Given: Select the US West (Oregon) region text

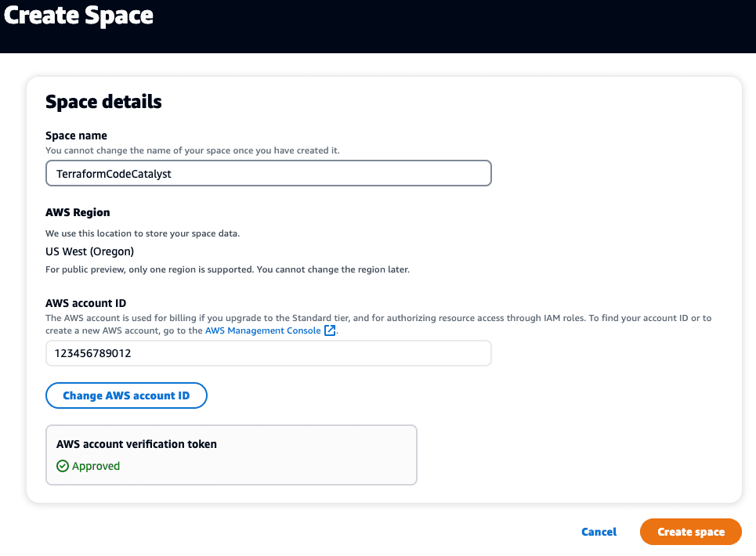Looking at the screenshot, I should point(89,251).
